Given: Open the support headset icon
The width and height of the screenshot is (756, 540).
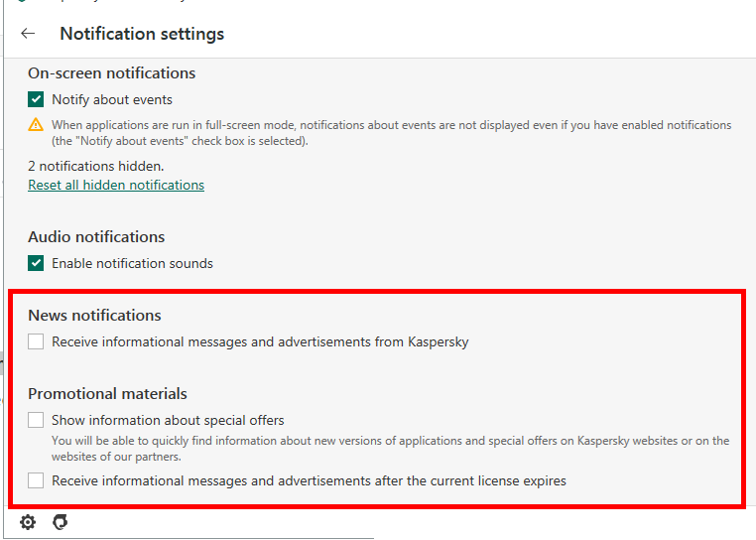Looking at the screenshot, I should (61, 522).
